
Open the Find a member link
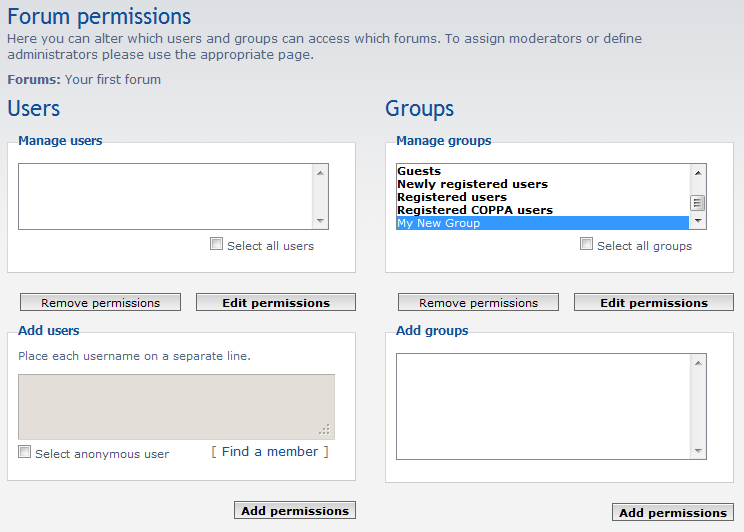(x=270, y=452)
